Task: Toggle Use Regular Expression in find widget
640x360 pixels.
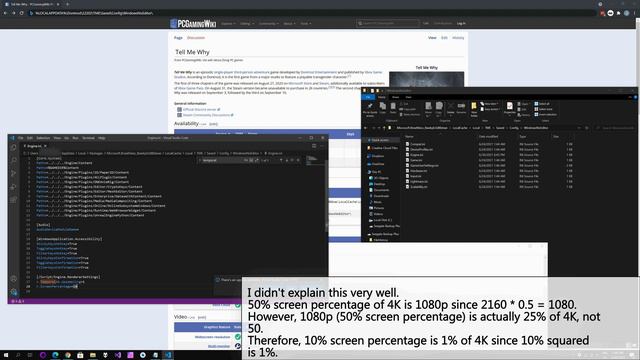Action: pyautogui.click(x=256, y=160)
